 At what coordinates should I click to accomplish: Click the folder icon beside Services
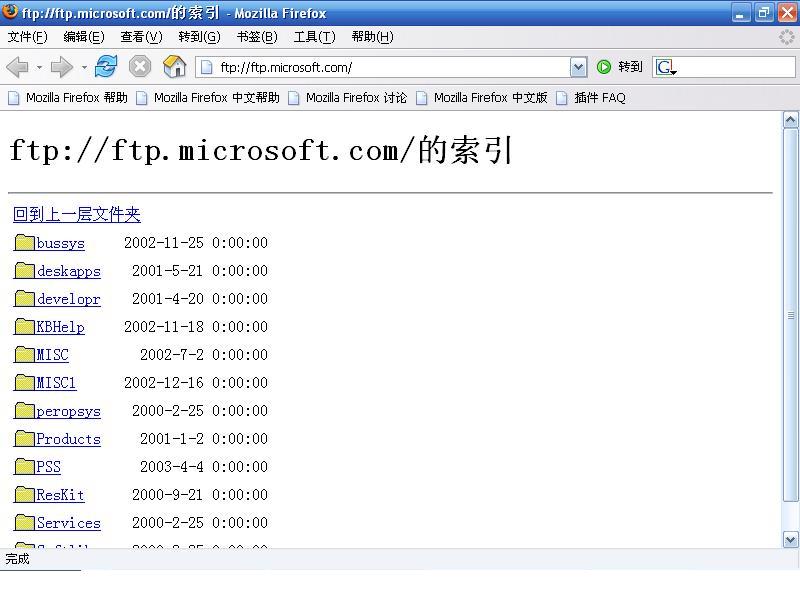(x=24, y=522)
